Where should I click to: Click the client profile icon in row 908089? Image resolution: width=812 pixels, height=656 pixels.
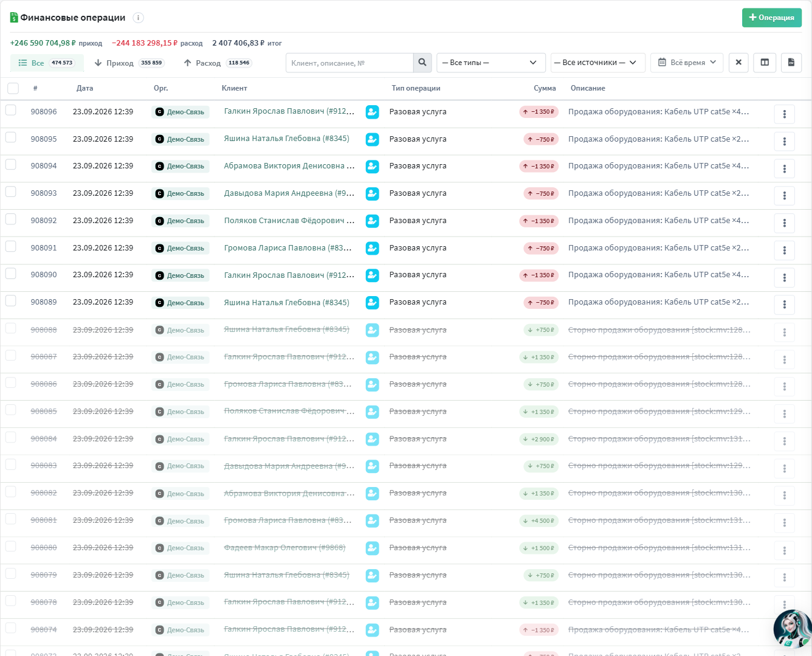pos(373,303)
